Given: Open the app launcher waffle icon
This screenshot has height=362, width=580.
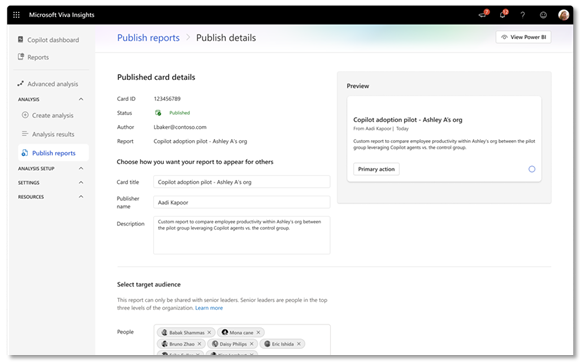Looking at the screenshot, I should point(16,15).
